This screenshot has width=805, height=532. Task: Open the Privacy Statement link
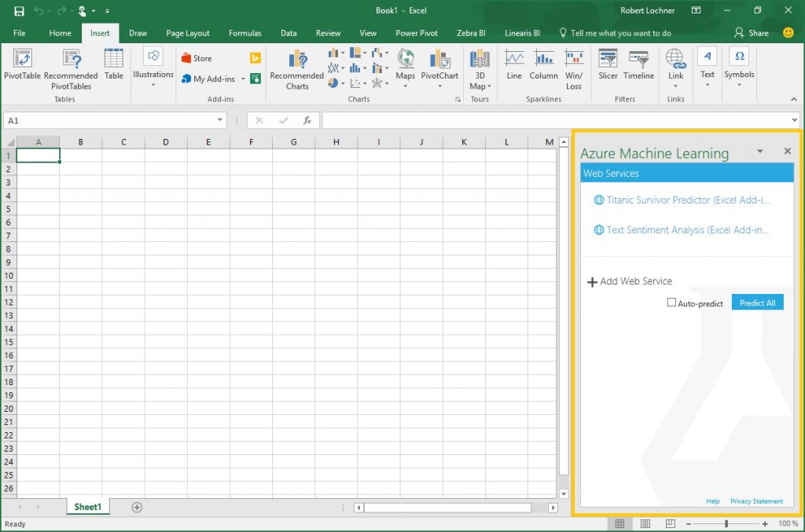756,501
